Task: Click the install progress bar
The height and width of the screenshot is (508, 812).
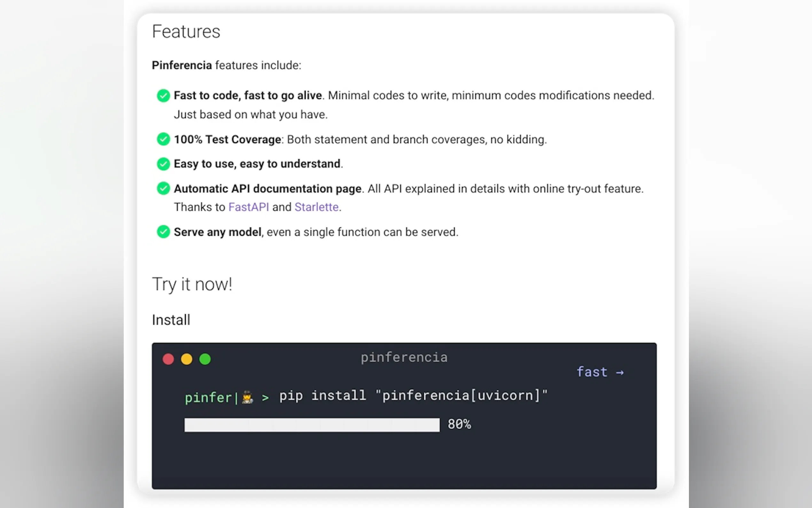Action: 312,425
